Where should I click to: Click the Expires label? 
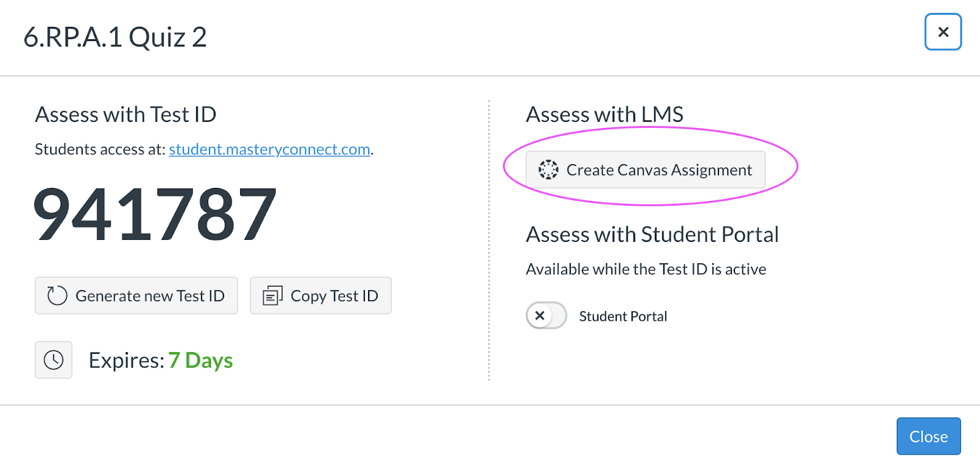click(x=126, y=361)
